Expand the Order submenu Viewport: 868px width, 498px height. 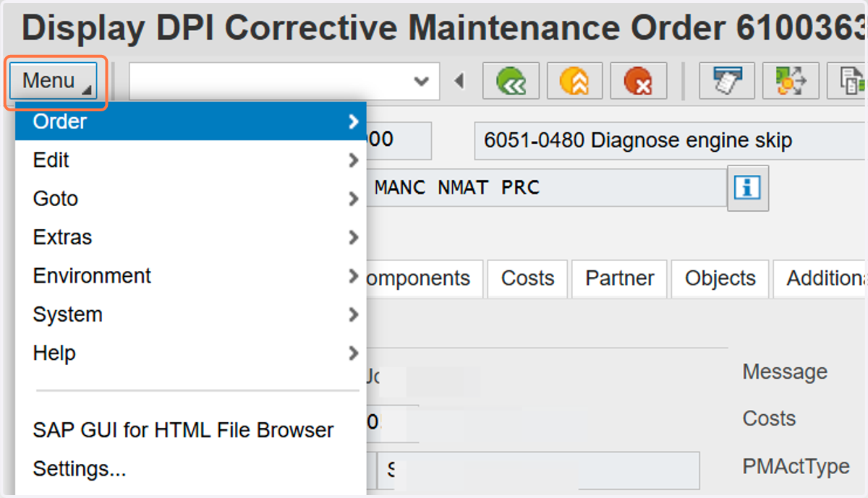click(191, 121)
